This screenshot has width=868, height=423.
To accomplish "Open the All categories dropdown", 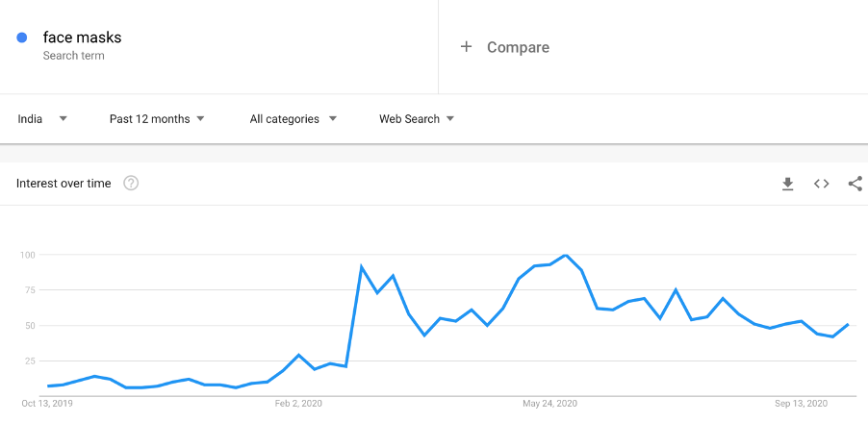I will pyautogui.click(x=294, y=119).
